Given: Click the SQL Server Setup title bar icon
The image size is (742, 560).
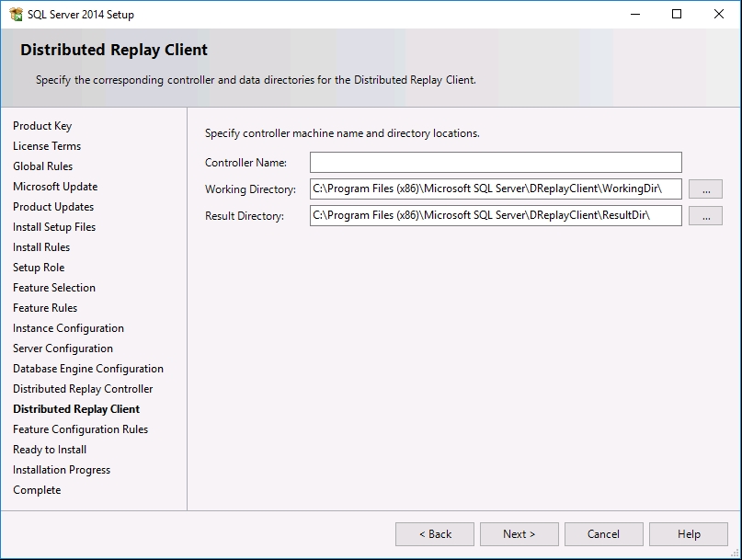Looking at the screenshot, I should (x=16, y=14).
